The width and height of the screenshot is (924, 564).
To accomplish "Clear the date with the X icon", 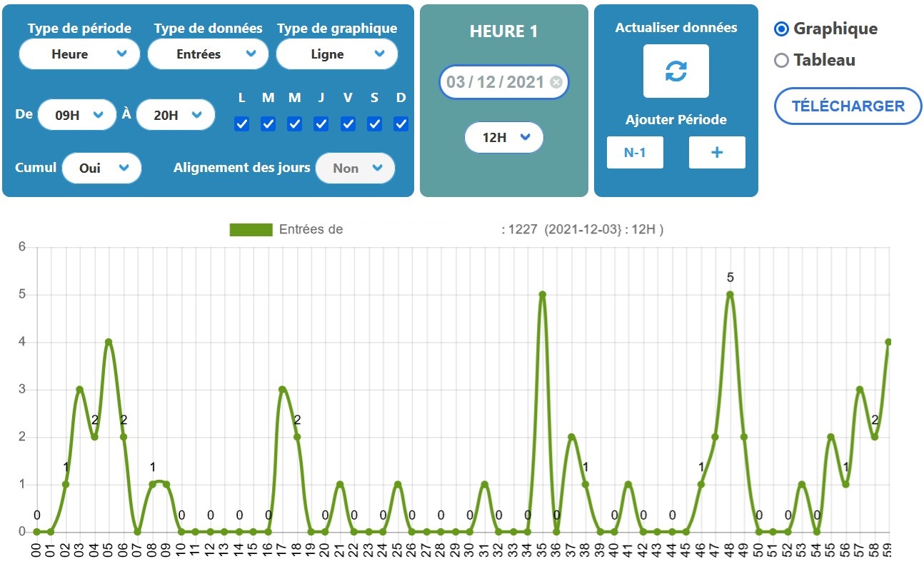I will click(x=556, y=82).
